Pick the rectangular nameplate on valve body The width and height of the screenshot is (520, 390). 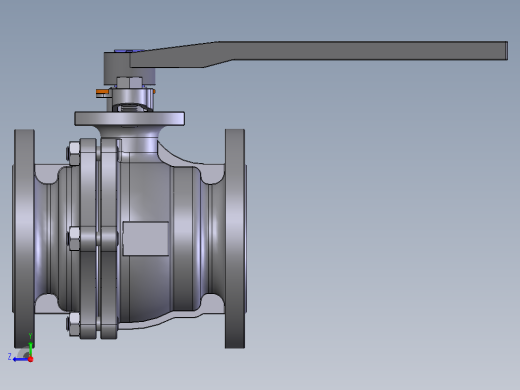click(146, 238)
